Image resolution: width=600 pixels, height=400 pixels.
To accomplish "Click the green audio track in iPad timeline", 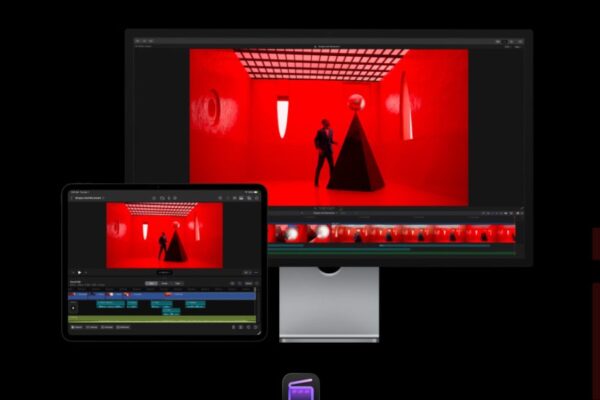I will [x=160, y=319].
